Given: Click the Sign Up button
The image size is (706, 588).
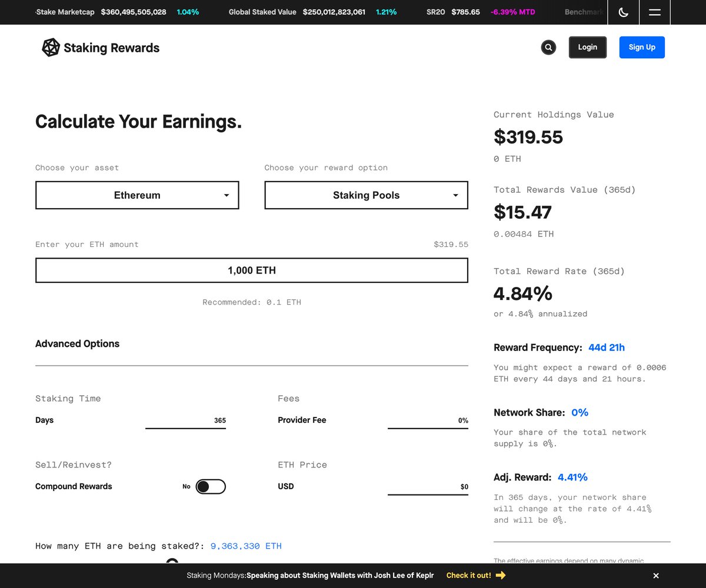Looking at the screenshot, I should coord(642,47).
